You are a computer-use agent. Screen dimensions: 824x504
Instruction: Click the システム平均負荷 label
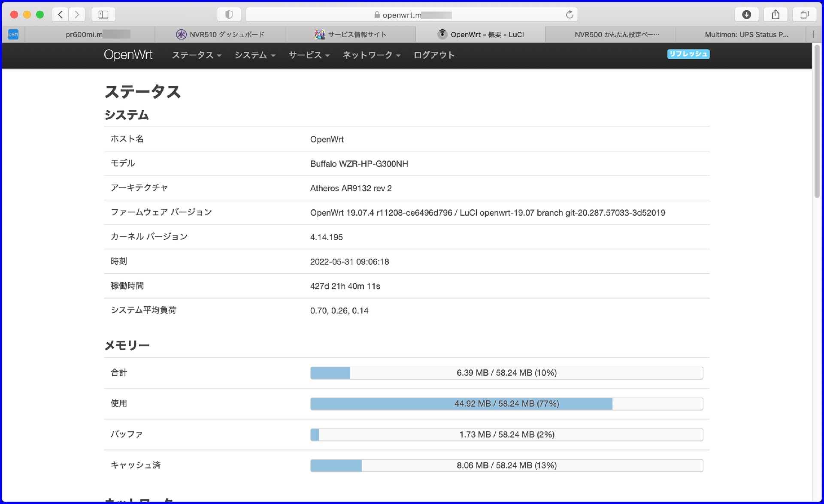coord(143,310)
